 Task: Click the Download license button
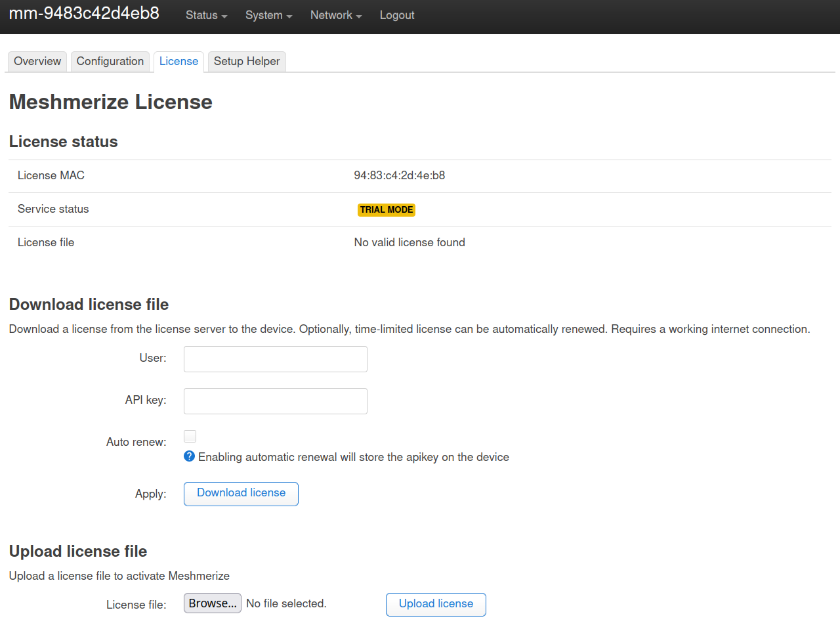(241, 494)
